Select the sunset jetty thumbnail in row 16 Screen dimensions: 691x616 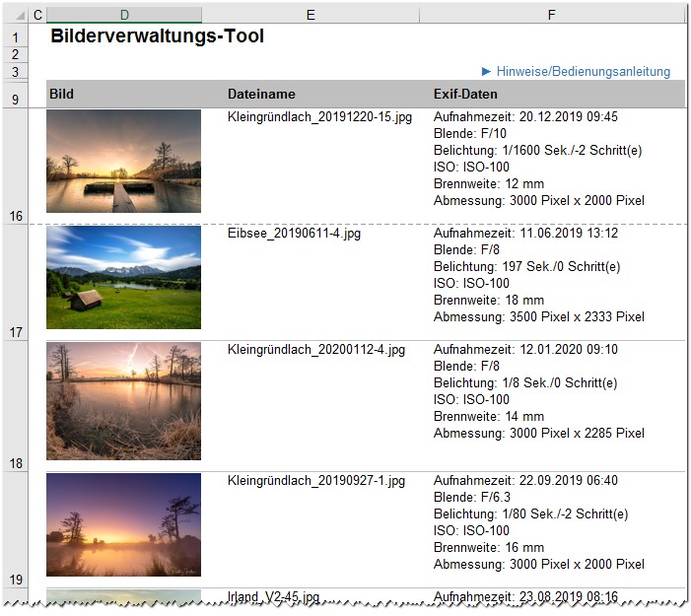124,161
